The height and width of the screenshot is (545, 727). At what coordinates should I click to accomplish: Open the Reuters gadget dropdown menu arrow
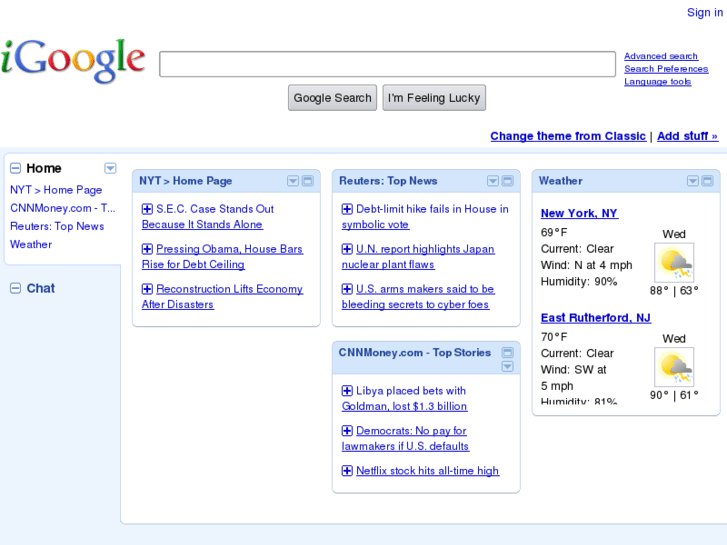493,181
